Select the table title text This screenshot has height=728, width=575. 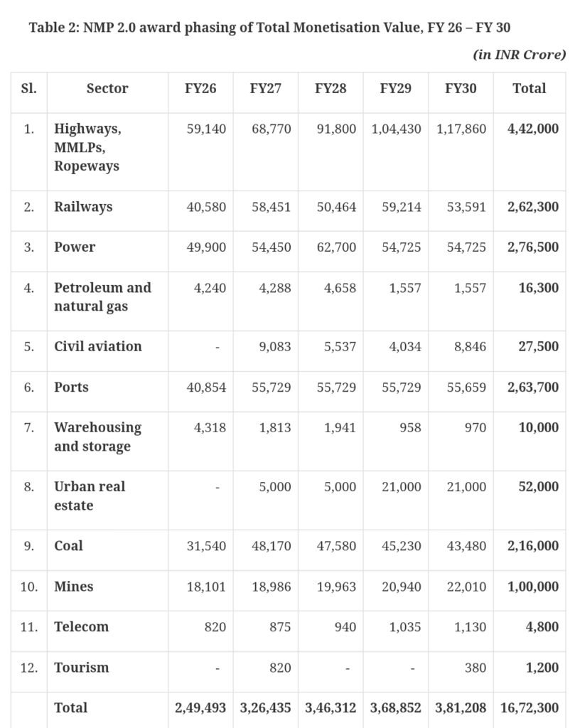point(269,28)
